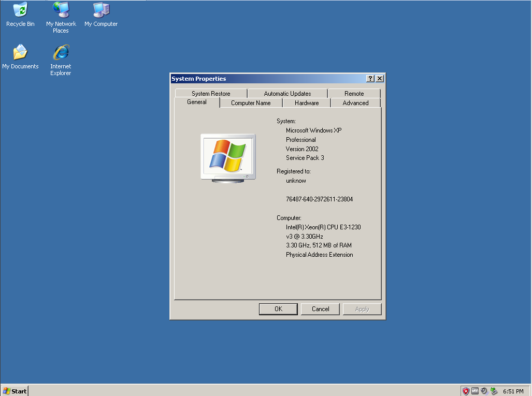The image size is (532, 396).
Task: Click the 'System:' label
Action: pyautogui.click(x=286, y=121)
